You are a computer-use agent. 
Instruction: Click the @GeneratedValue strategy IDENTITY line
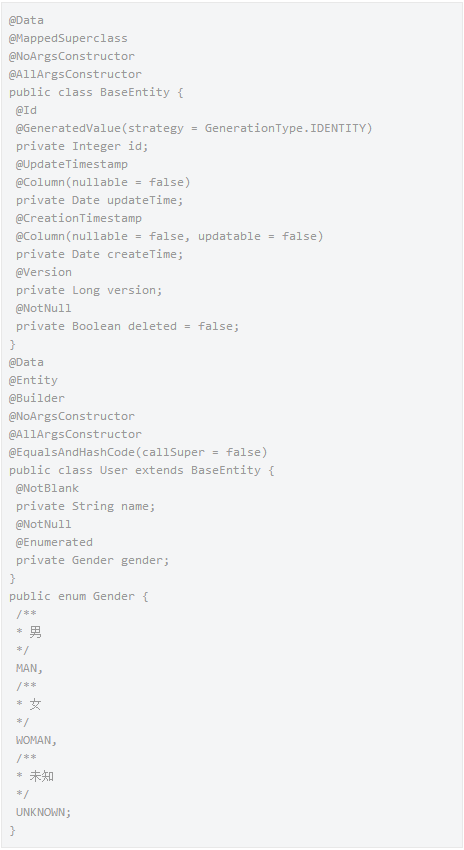194,128
